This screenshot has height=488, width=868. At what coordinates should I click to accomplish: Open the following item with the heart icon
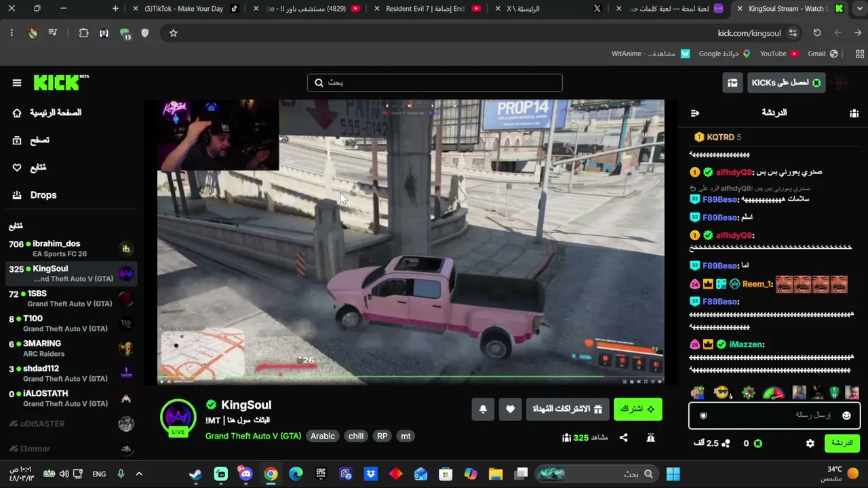click(x=30, y=167)
